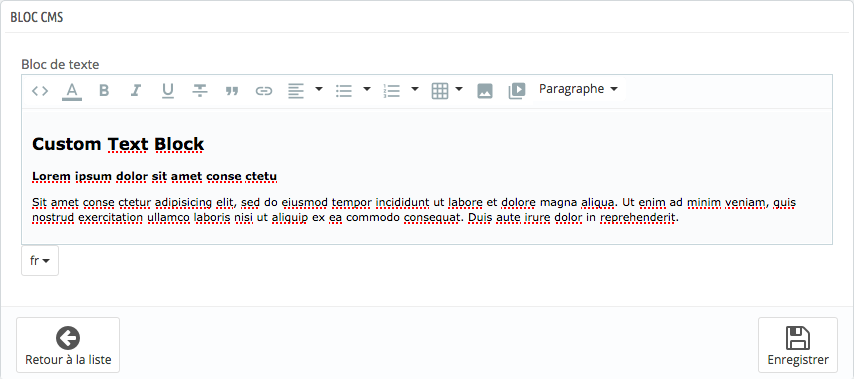Click the insert table icon

pos(440,91)
